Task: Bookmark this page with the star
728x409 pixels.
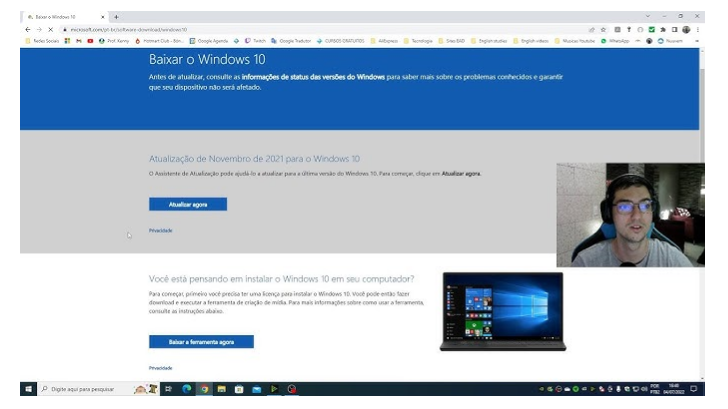Action: [603, 30]
